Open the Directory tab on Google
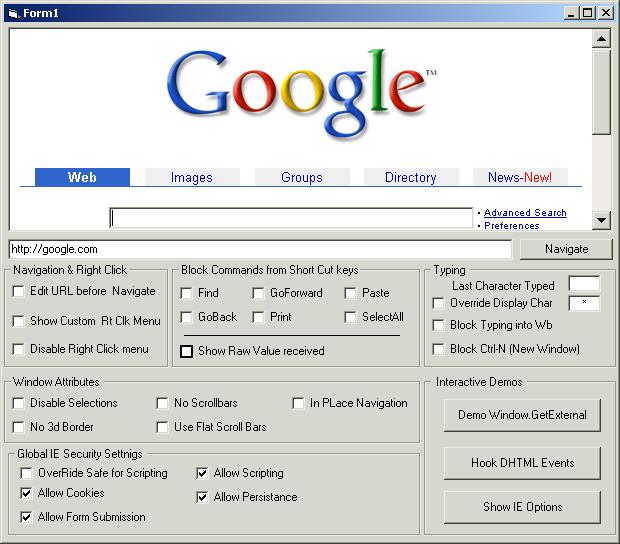The image size is (620, 544). pos(411,177)
